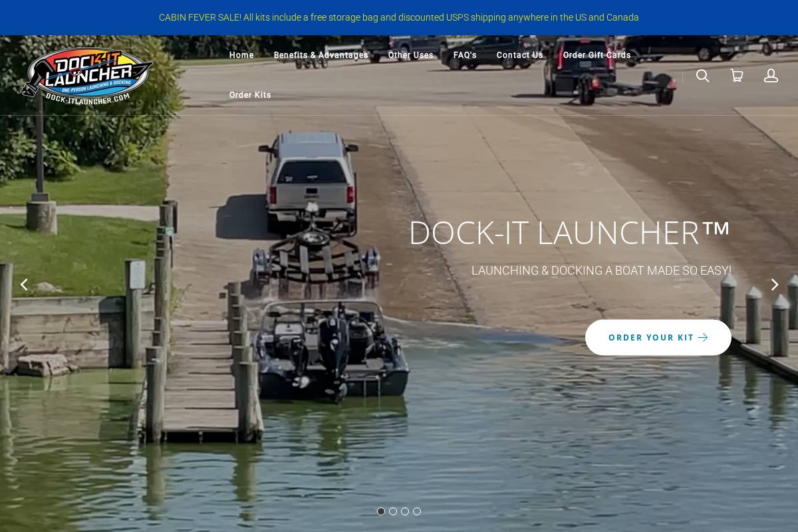Open the Order Gift Cards page
This screenshot has width=798, height=532.
(x=597, y=55)
